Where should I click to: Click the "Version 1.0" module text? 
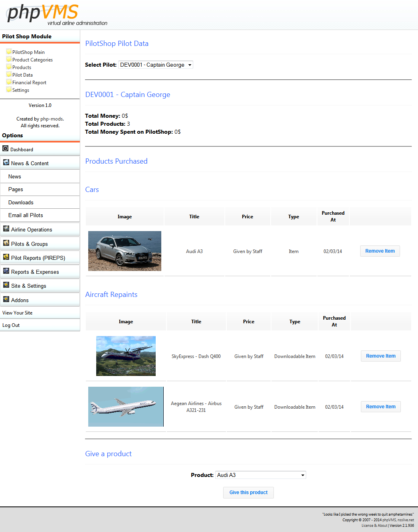coord(40,105)
